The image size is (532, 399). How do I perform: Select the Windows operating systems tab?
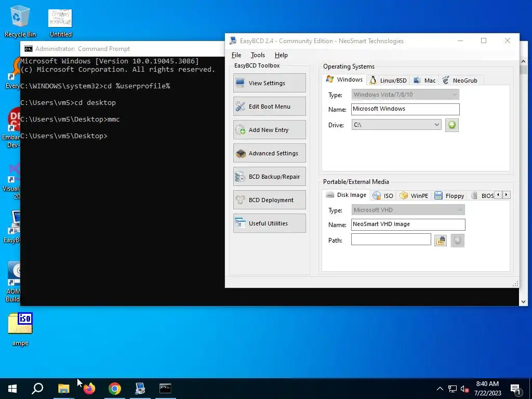point(344,79)
